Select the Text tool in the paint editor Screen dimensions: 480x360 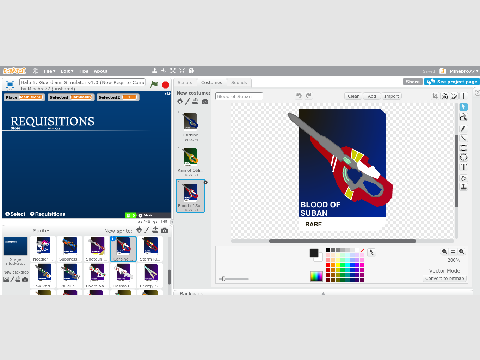coord(464,167)
